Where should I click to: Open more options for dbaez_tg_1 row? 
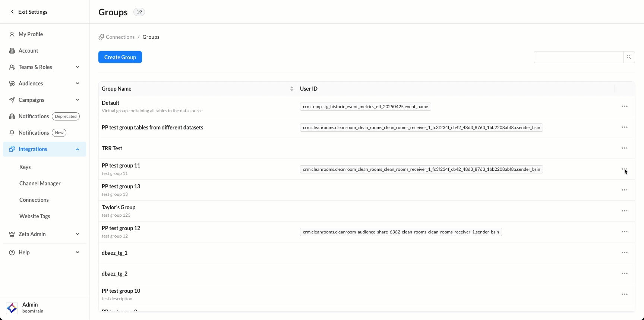[x=625, y=253]
